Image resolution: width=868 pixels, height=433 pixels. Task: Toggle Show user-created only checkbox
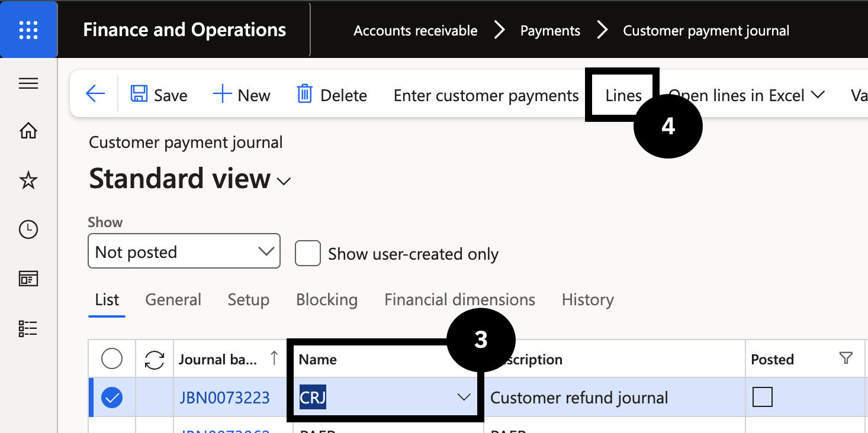[308, 253]
